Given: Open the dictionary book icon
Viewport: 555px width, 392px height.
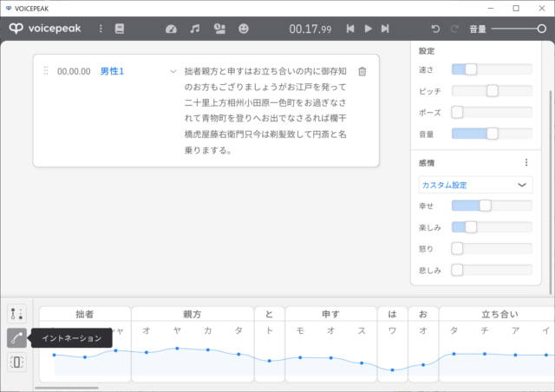Looking at the screenshot, I should (120, 29).
